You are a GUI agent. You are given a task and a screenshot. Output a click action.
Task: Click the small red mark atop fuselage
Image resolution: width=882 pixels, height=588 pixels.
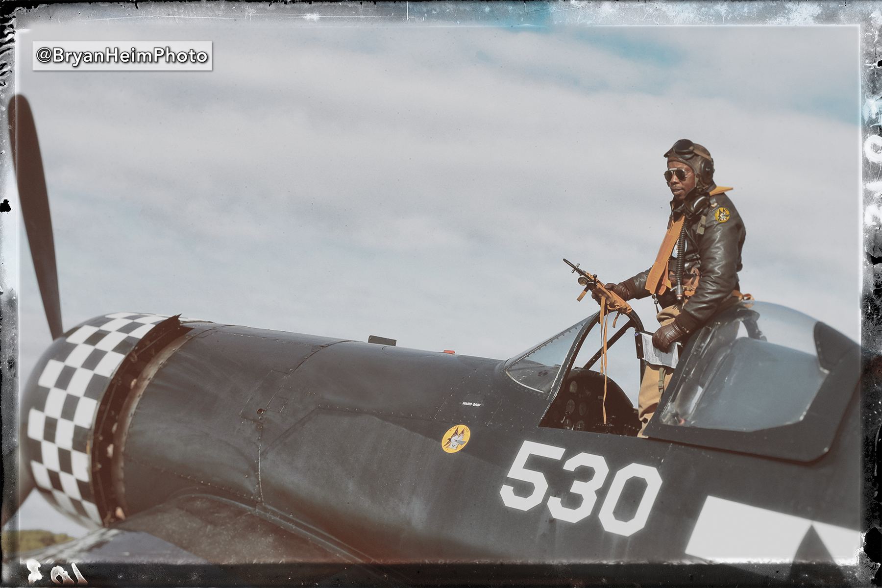pyautogui.click(x=447, y=351)
